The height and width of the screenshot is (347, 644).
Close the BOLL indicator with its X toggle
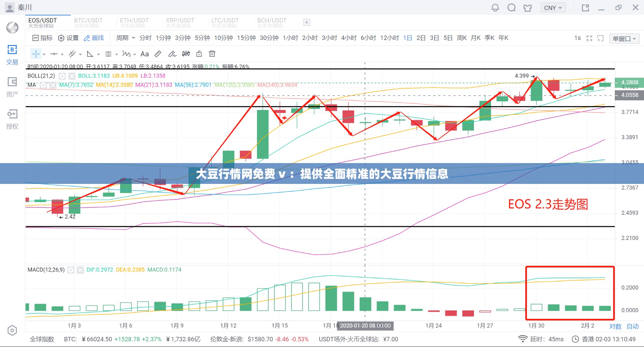[71, 76]
